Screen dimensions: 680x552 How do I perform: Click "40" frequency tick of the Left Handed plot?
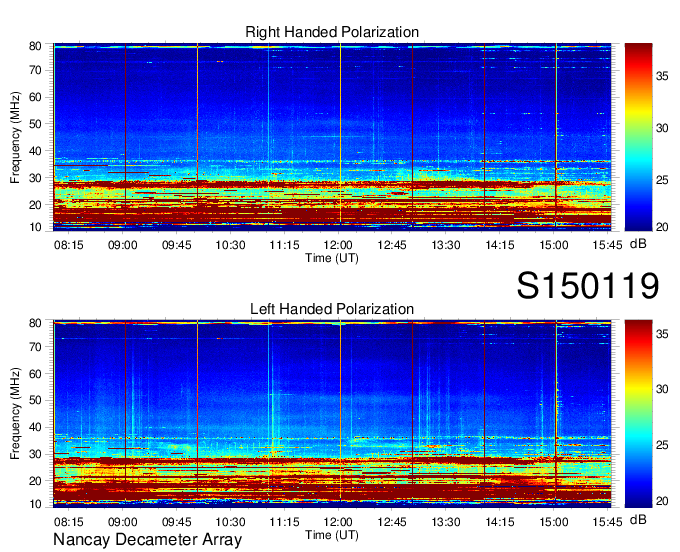point(35,427)
